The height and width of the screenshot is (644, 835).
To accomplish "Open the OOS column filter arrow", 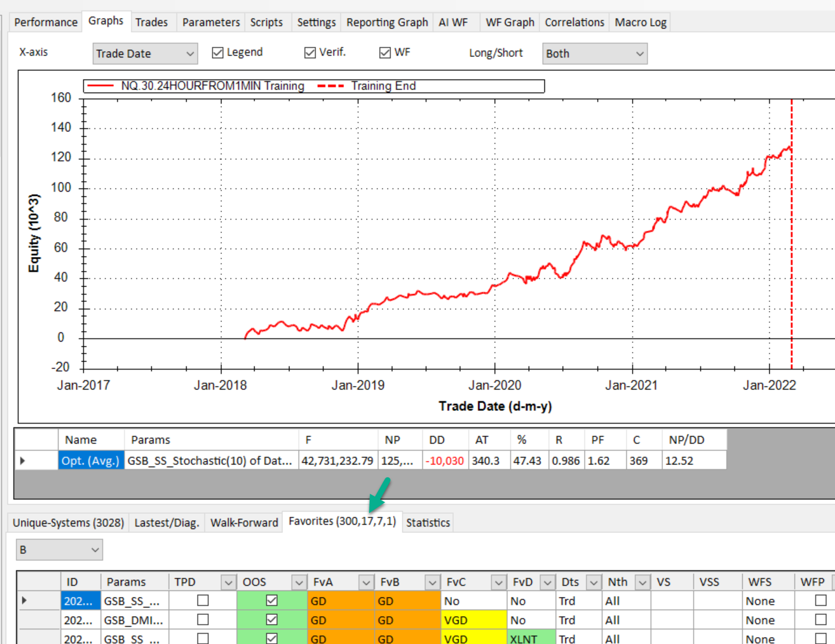I will click(x=299, y=582).
